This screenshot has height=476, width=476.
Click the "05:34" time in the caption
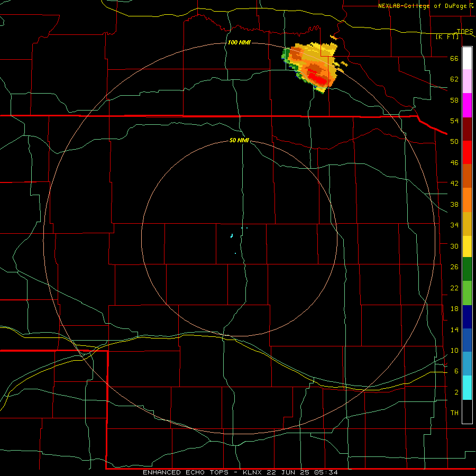point(326,472)
